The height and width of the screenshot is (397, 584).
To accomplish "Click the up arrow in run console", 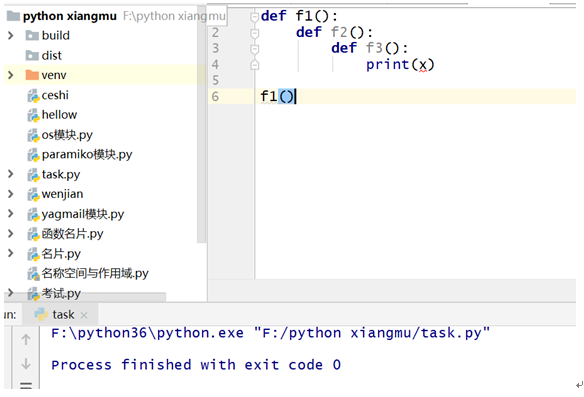I will [x=26, y=339].
